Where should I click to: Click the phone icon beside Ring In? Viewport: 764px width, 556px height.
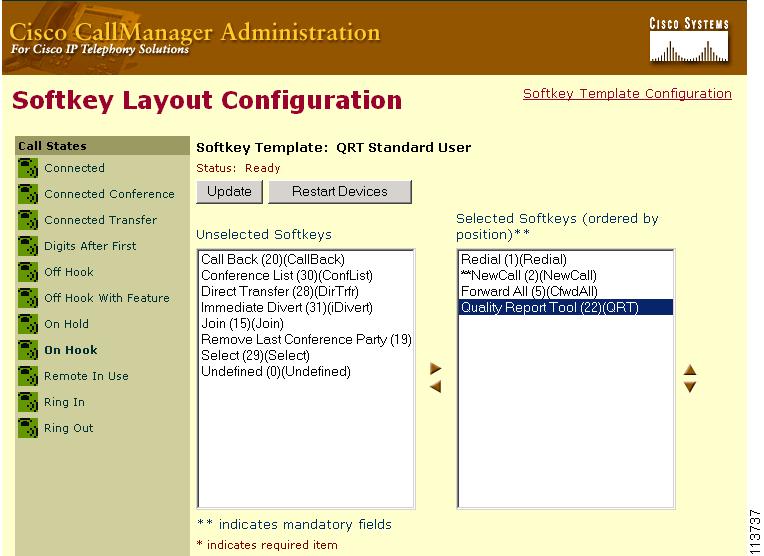tap(28, 402)
